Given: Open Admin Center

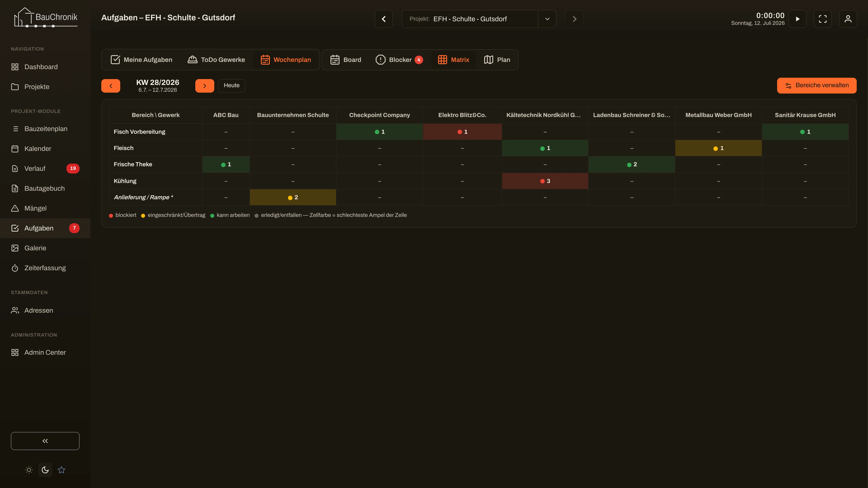Looking at the screenshot, I should (x=45, y=352).
